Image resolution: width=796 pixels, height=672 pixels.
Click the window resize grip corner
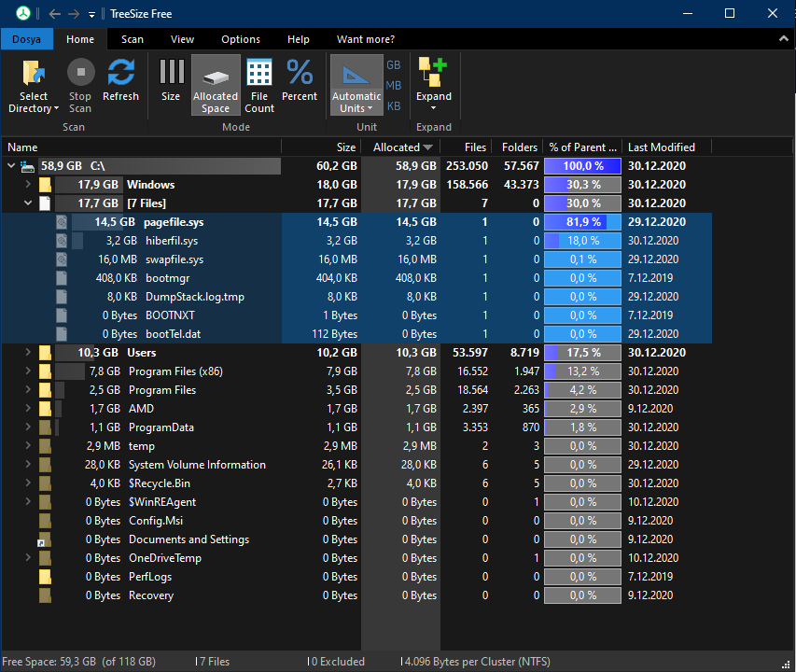point(787,664)
